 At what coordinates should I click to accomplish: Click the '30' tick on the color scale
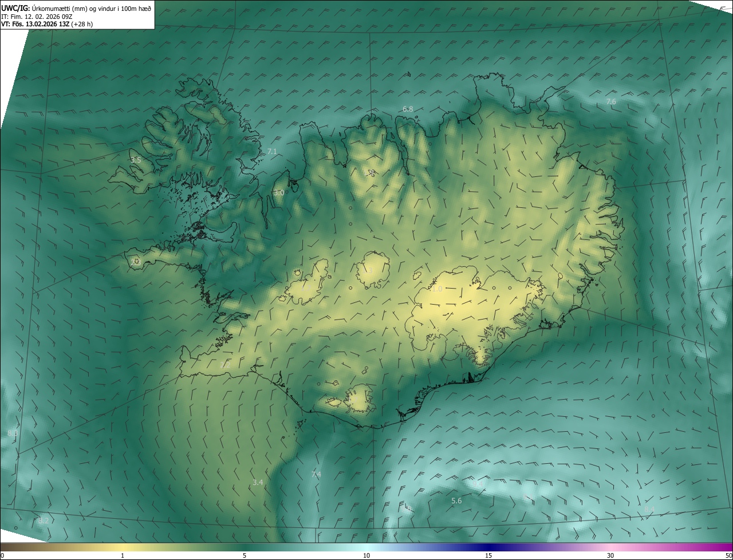tap(610, 555)
